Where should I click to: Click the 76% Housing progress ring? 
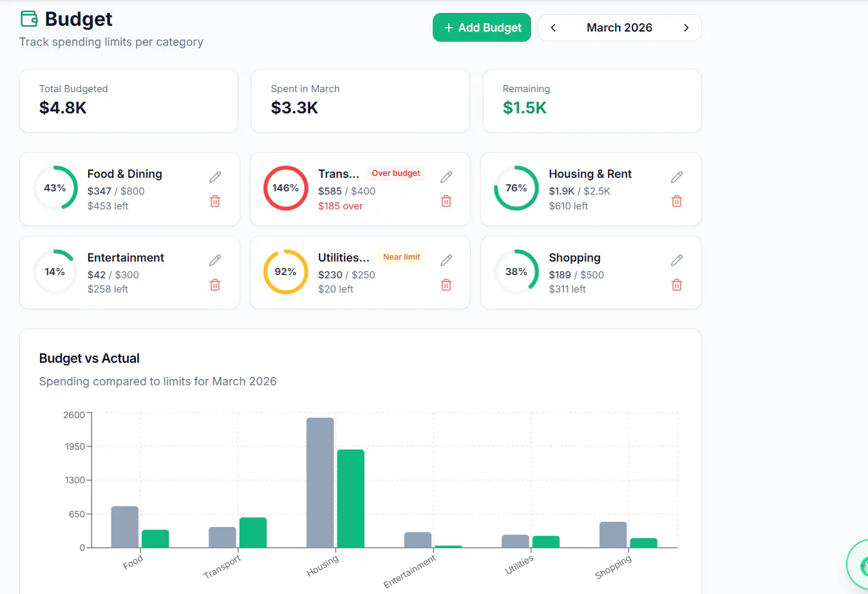(x=516, y=188)
